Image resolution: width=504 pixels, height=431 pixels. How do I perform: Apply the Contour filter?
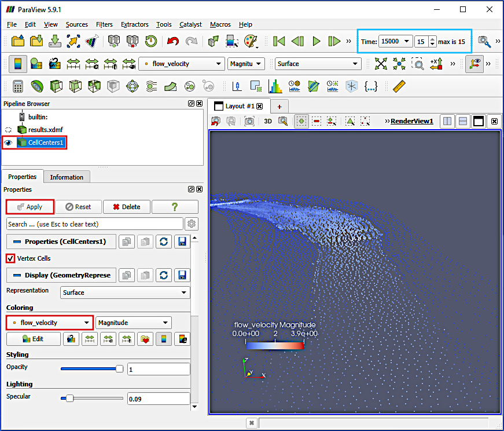(36, 86)
